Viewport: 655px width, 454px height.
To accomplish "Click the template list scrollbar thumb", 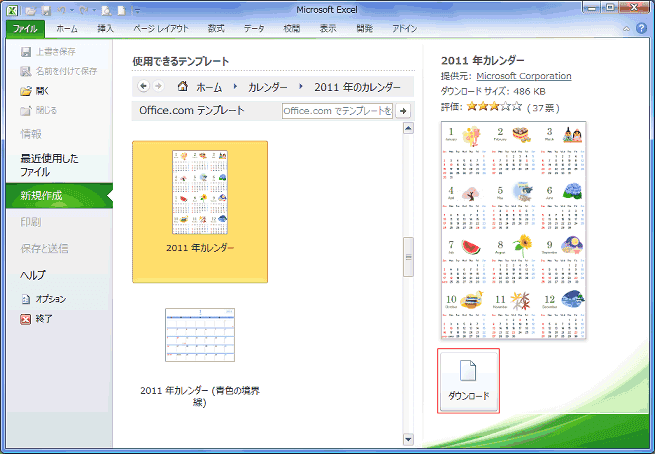I will coord(409,257).
